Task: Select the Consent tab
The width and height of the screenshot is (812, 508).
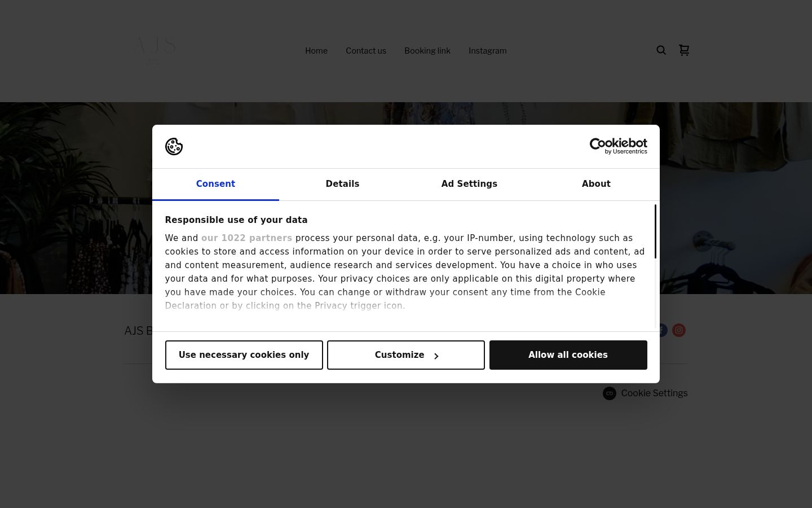Action: tap(215, 184)
